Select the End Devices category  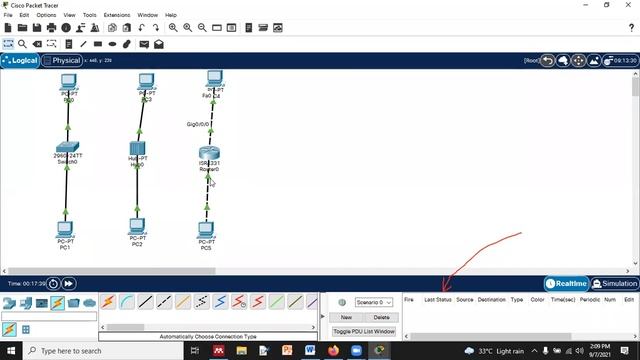[26, 303]
